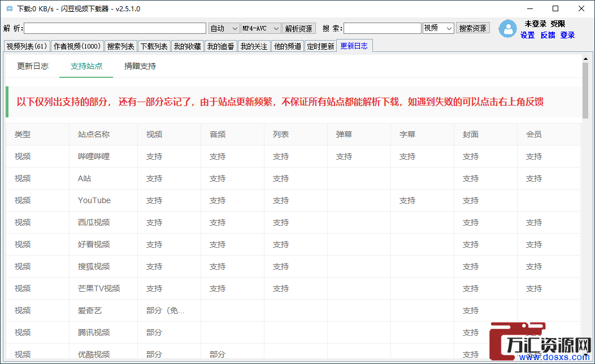Click the scrollbar up arrow

585,59
